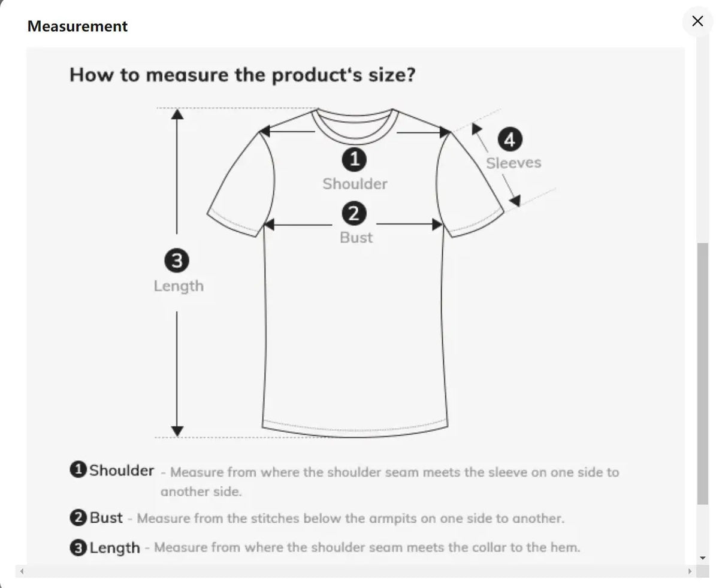Click the down arrow on the vertical scrollbar
Image resolution: width=719 pixels, height=588 pixels.
point(703,557)
